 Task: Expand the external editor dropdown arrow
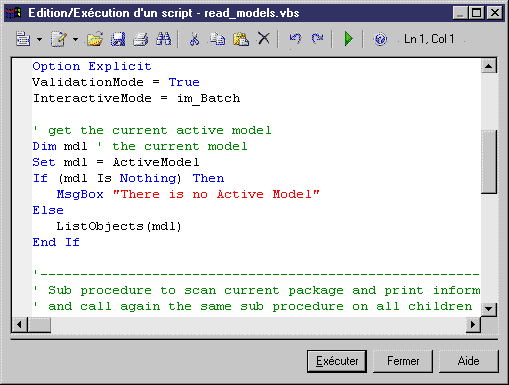coord(76,39)
